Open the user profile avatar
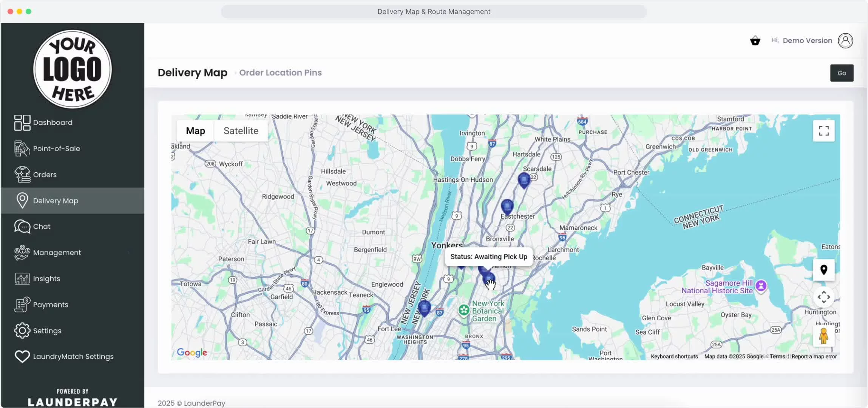Image resolution: width=868 pixels, height=408 pixels. click(x=845, y=40)
